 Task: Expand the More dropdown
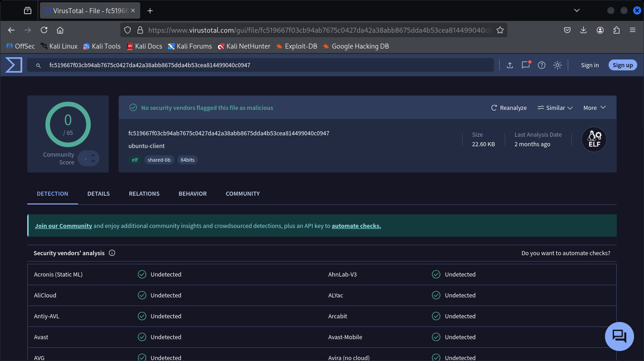click(x=595, y=108)
